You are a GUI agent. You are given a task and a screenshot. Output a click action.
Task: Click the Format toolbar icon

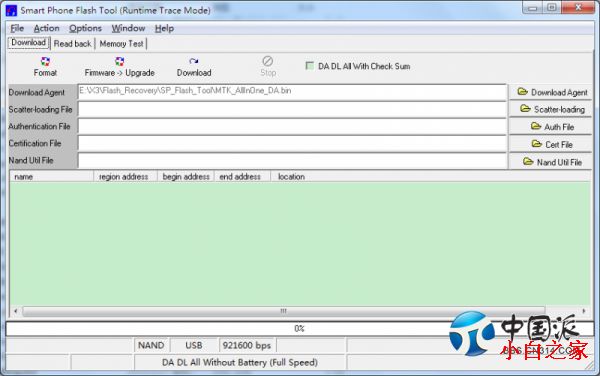[x=45, y=62]
